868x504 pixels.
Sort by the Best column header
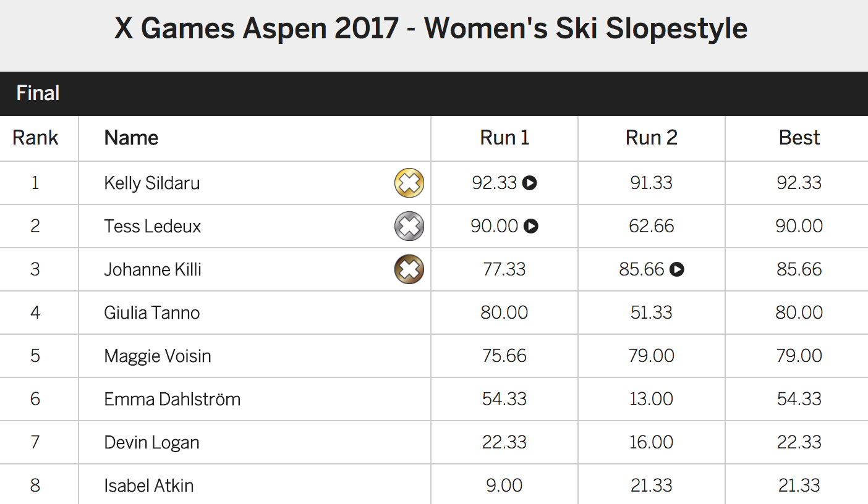799,138
